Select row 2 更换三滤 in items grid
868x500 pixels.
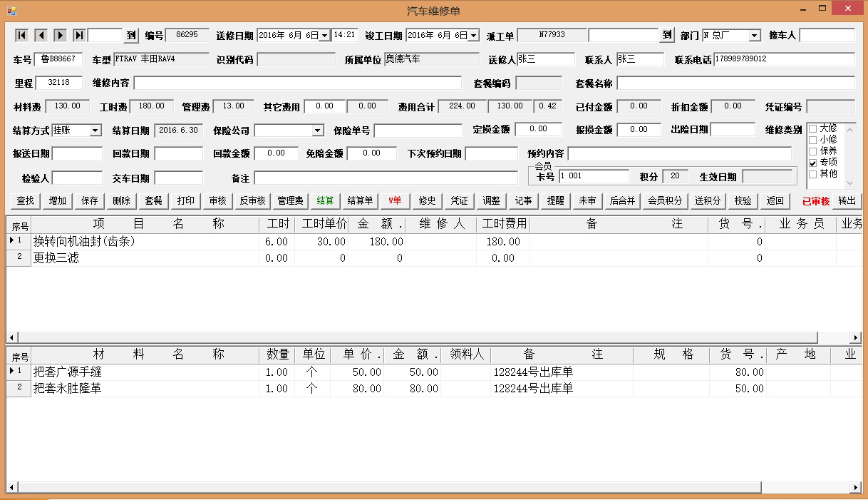[143, 258]
